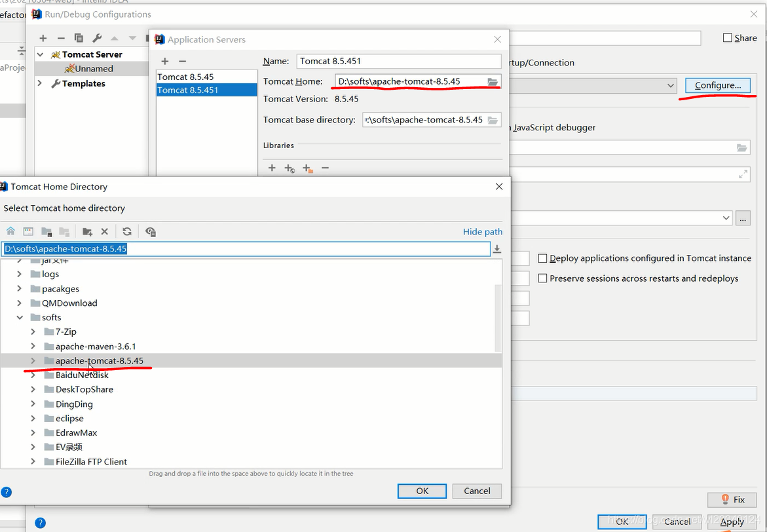Select the DeskTopShare folder
This screenshot has height=532, width=767.
[84, 390]
